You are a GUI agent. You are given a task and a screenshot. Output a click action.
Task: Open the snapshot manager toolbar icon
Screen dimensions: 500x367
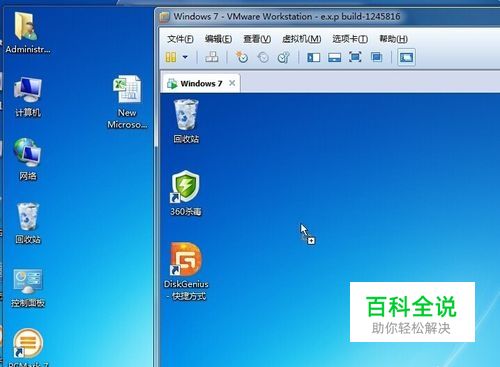(284, 57)
